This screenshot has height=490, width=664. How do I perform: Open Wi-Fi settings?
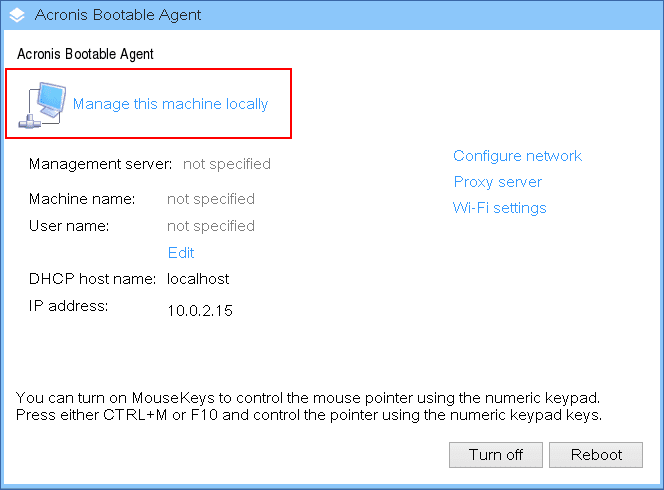pos(499,208)
